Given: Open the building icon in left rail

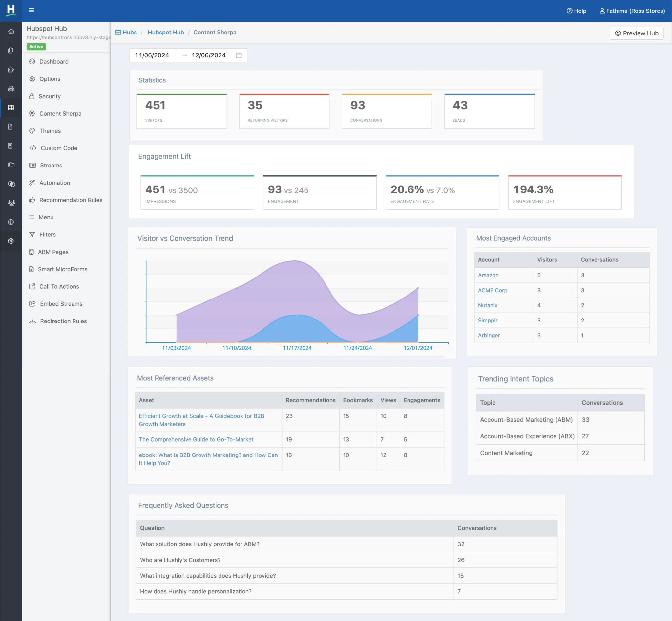Looking at the screenshot, I should click(10, 146).
